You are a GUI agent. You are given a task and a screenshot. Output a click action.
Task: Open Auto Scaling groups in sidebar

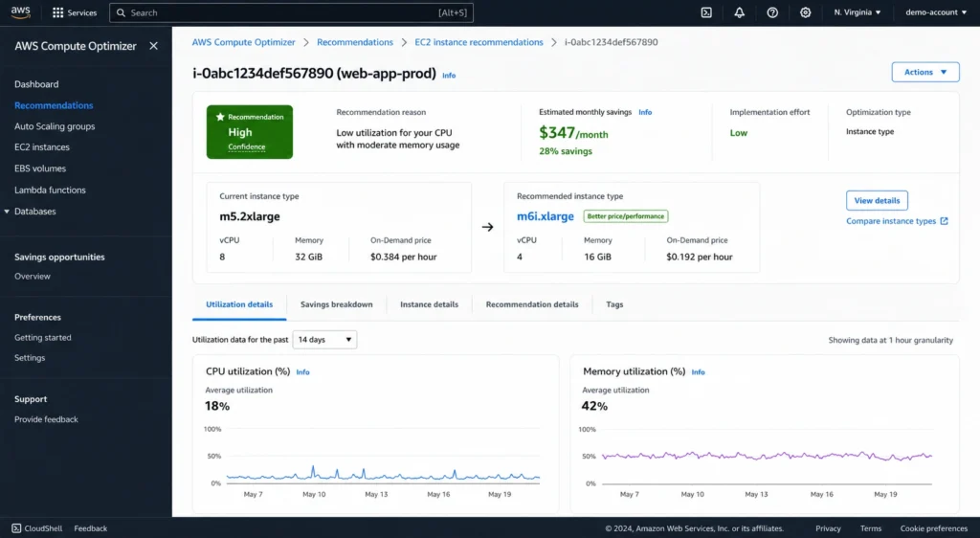(55, 126)
